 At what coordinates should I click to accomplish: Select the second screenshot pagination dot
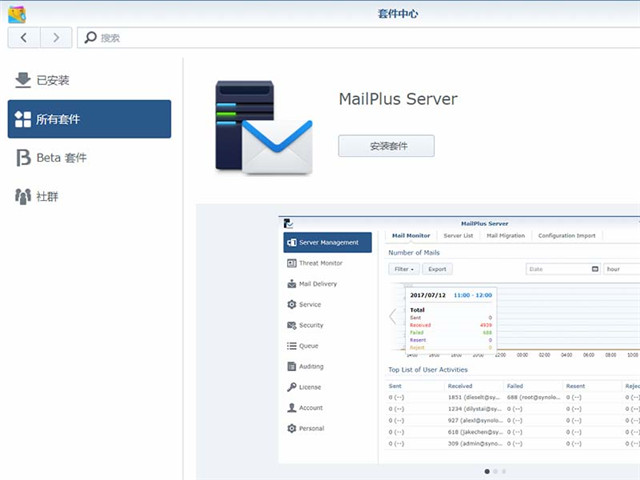[x=496, y=471]
